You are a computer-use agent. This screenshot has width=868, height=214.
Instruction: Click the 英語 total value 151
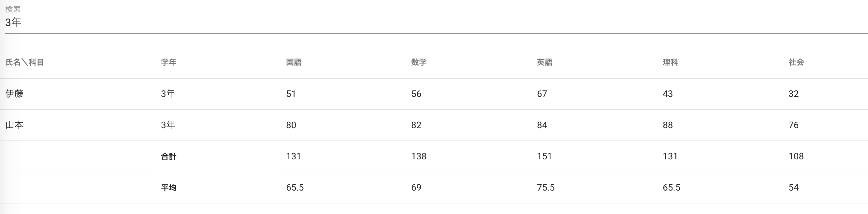point(544,156)
